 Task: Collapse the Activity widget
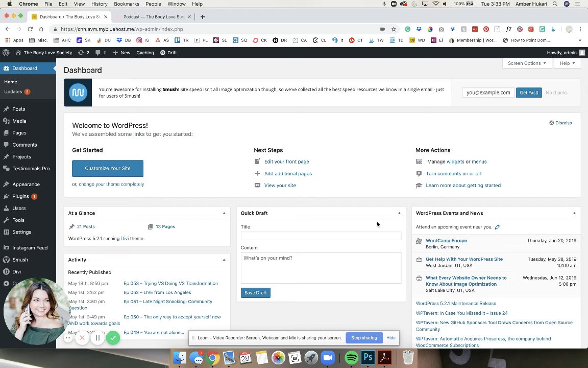click(x=224, y=260)
